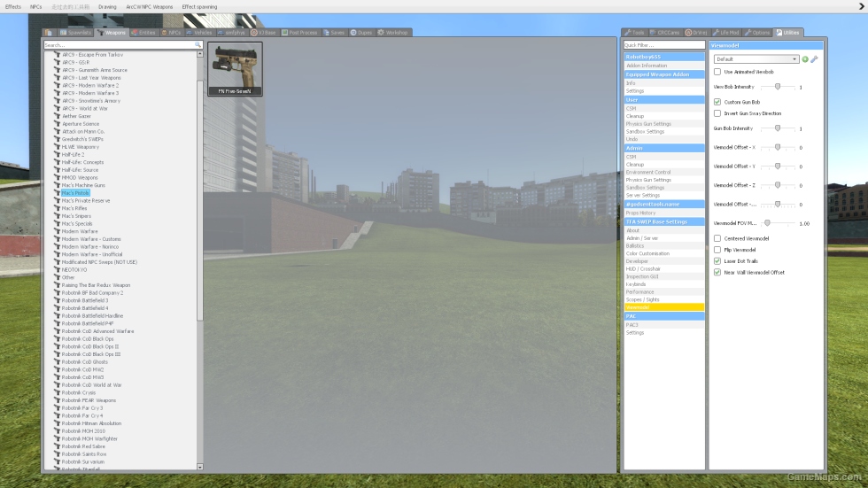Open the Default preset dropdown
The height and width of the screenshot is (488, 868).
(x=756, y=59)
